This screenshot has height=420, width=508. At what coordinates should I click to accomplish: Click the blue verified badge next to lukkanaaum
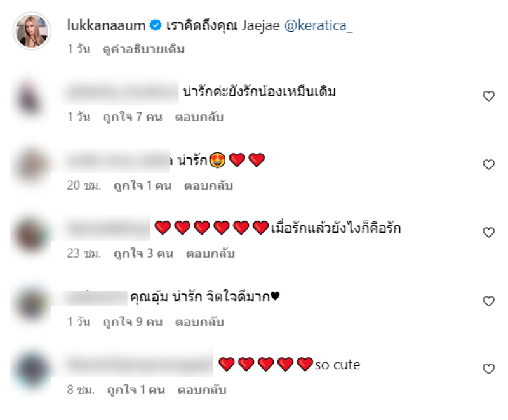point(156,25)
